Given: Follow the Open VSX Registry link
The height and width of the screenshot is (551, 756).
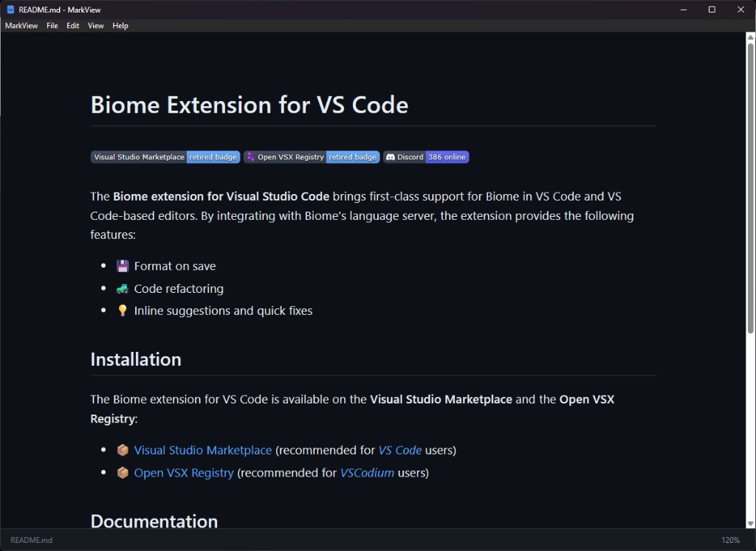Looking at the screenshot, I should pyautogui.click(x=184, y=473).
